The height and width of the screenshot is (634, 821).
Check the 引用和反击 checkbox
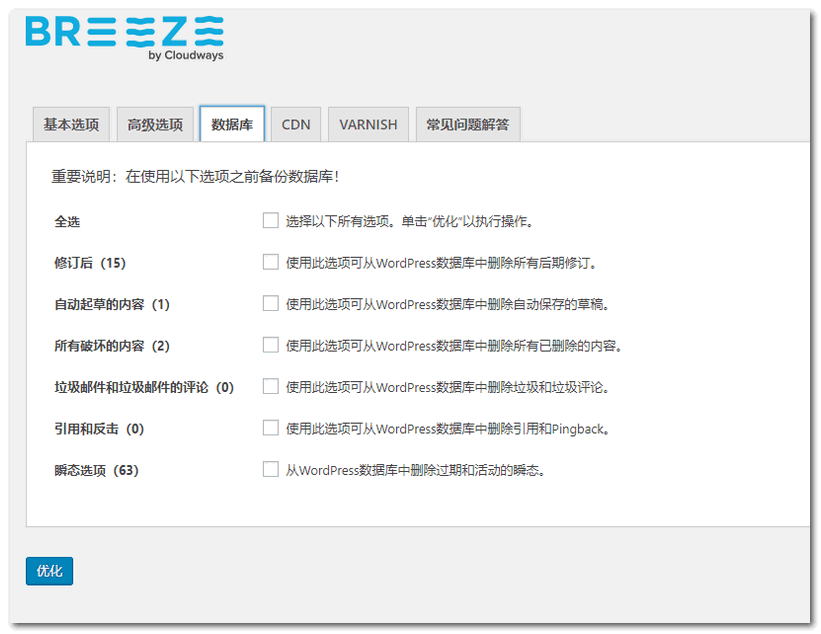[x=270, y=428]
